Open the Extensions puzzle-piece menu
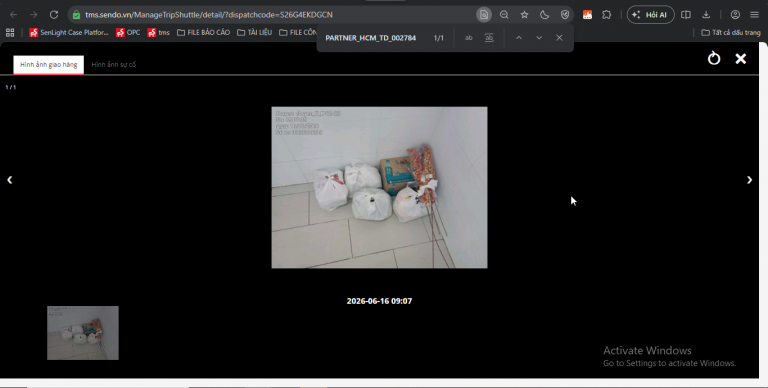 (607, 15)
